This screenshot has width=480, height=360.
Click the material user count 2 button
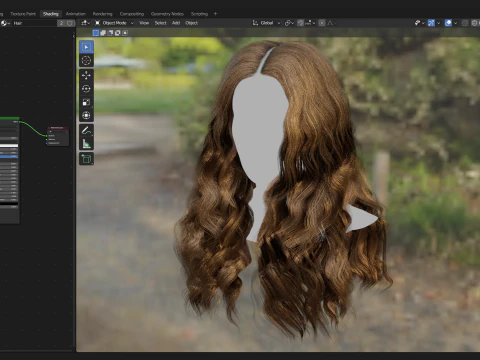pos(62,23)
